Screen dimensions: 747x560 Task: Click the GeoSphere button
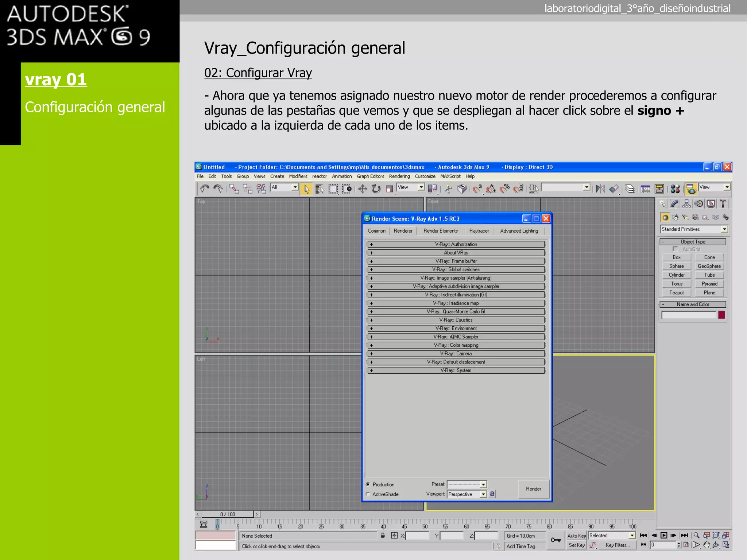pyautogui.click(x=709, y=266)
